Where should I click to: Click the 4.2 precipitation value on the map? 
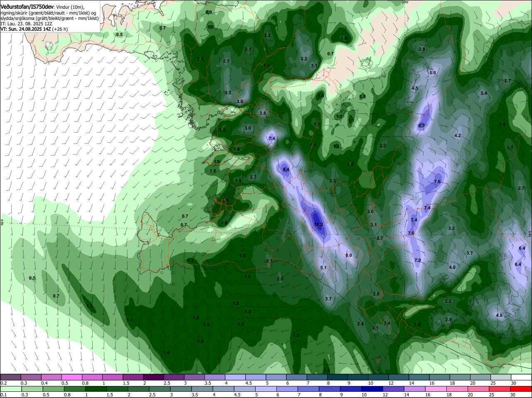point(458,136)
